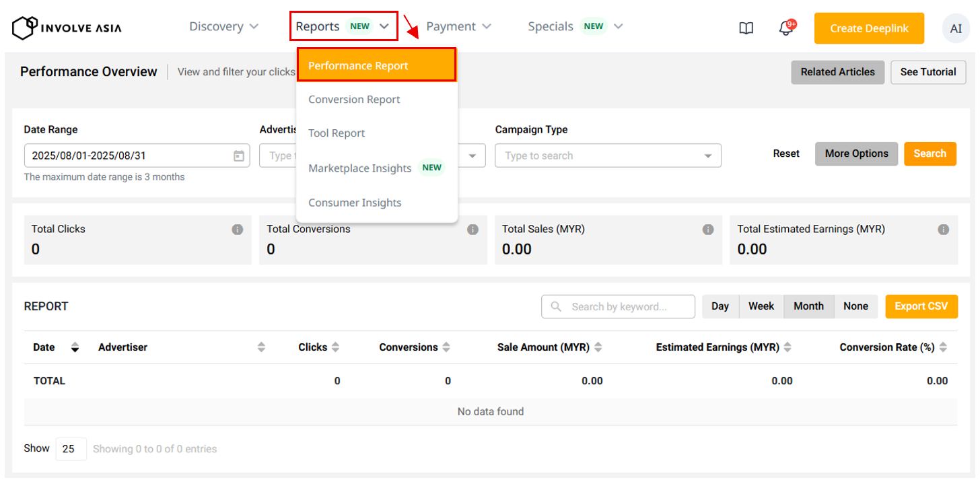980x486 pixels.
Task: Open the notifications bell icon
Action: [x=785, y=28]
